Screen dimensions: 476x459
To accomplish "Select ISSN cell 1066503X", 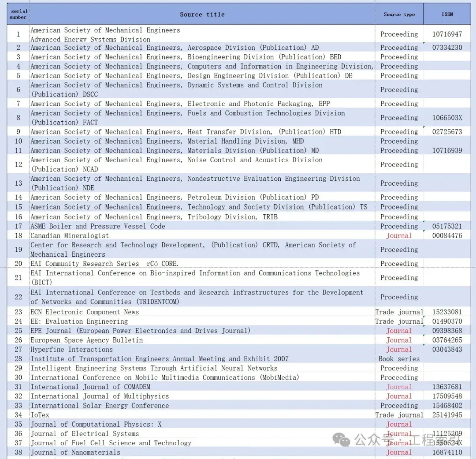I will 447,118.
